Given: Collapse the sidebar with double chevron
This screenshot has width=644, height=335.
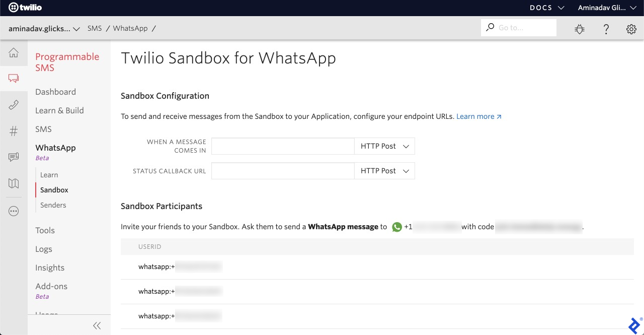Looking at the screenshot, I should point(97,326).
